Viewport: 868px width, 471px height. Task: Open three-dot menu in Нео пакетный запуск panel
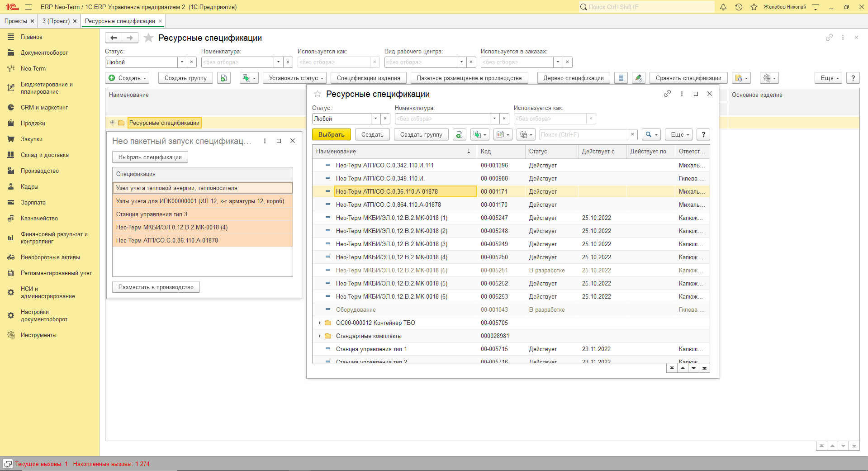click(265, 141)
